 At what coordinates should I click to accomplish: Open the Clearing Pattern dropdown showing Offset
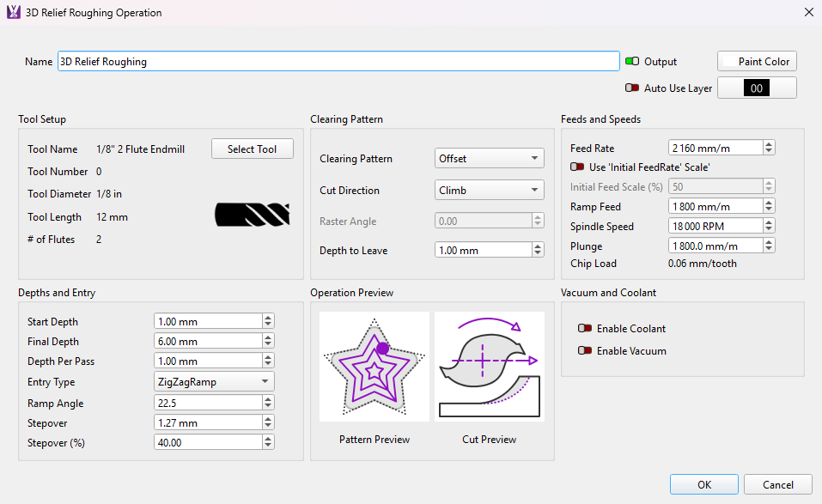489,158
